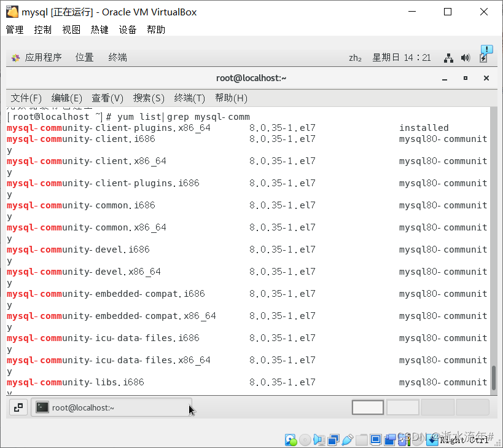Screen dimensions: 503x448
Task: Toggle the show desktop button in the taskbar
Action: tap(17, 407)
